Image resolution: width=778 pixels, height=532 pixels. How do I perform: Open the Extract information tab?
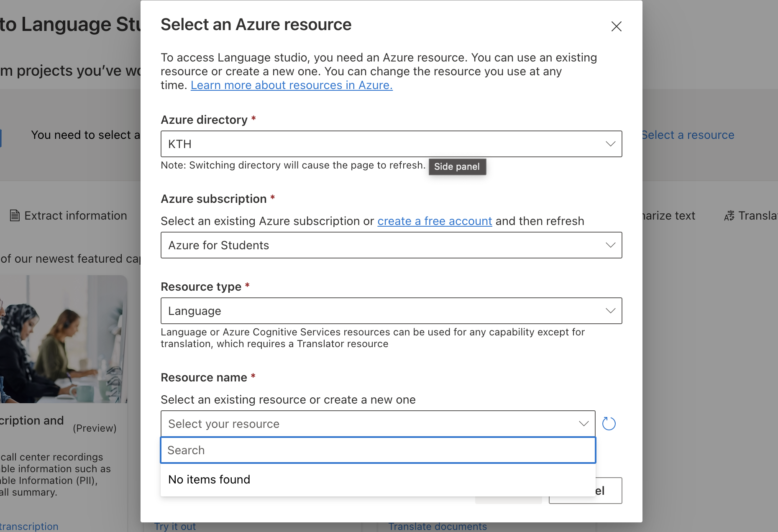[x=69, y=215]
